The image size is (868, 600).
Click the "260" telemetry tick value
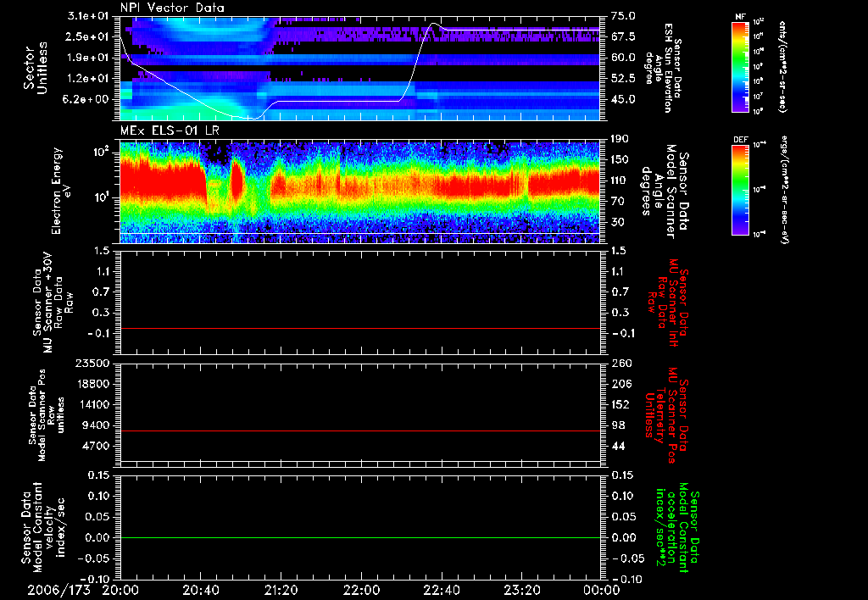point(620,363)
